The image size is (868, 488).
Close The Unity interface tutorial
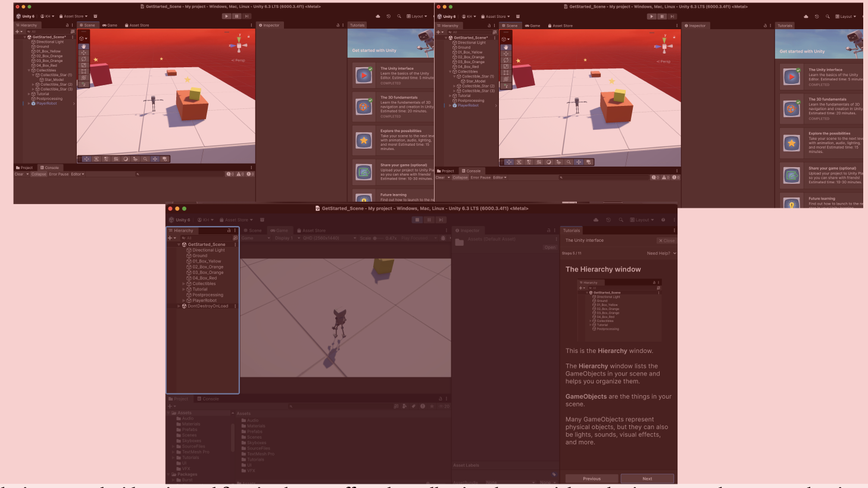666,240
